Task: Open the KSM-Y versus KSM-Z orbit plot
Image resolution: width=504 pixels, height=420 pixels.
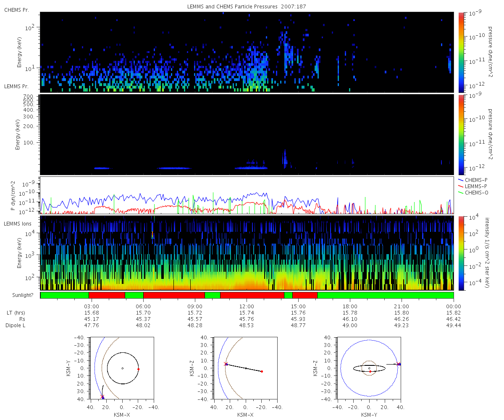Action: click(x=369, y=368)
